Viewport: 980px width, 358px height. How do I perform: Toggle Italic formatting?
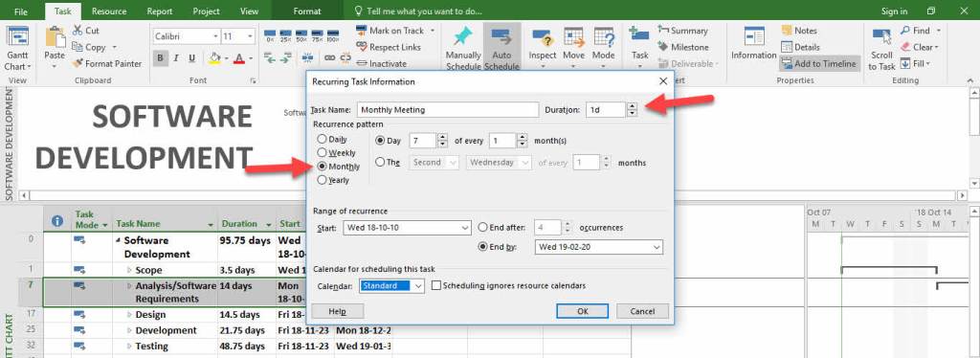point(176,58)
